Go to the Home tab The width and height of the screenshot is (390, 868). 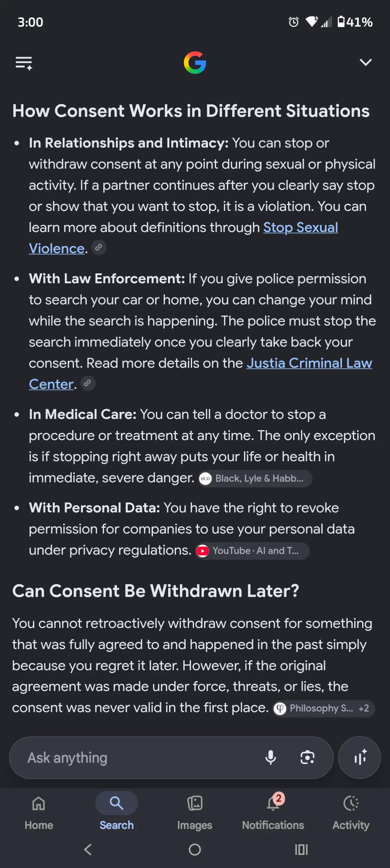point(39,812)
